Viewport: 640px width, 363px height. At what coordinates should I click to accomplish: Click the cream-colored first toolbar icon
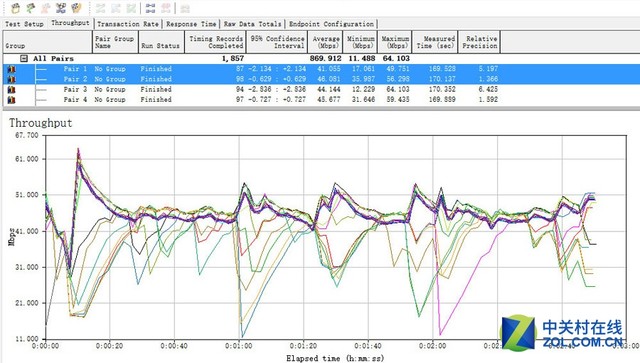[x=16, y=8]
